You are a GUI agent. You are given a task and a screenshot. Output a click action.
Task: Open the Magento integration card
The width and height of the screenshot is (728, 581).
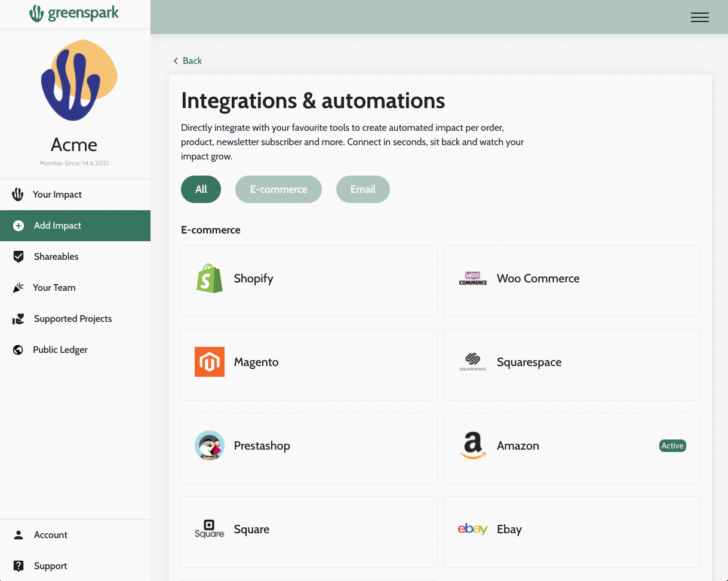point(309,365)
